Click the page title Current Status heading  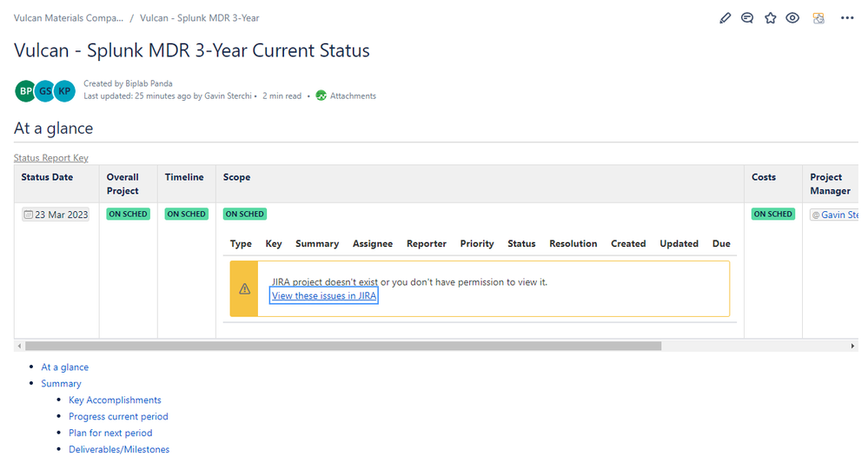pos(191,50)
